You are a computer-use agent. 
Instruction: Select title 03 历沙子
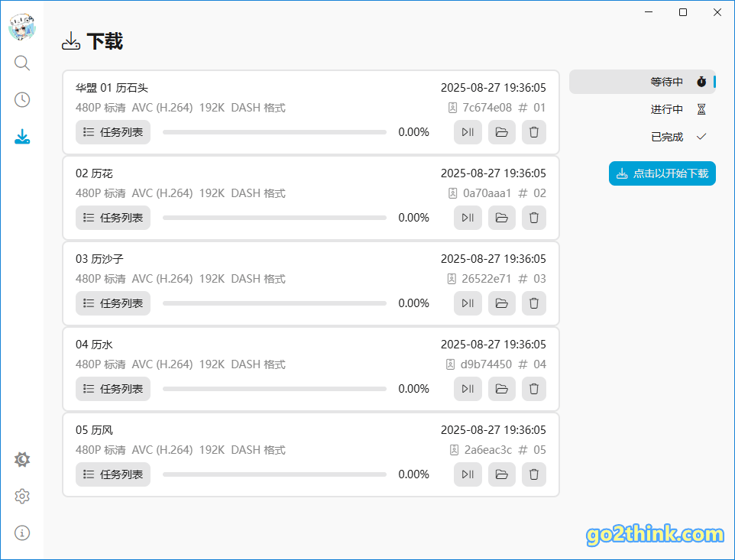[x=99, y=259]
